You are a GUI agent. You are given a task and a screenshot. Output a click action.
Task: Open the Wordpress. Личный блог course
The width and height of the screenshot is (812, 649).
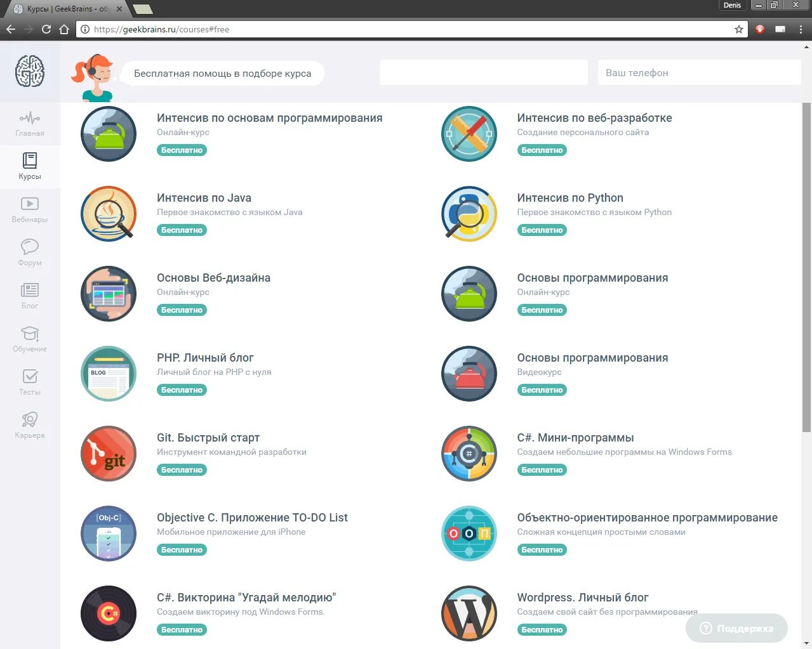[x=583, y=598]
